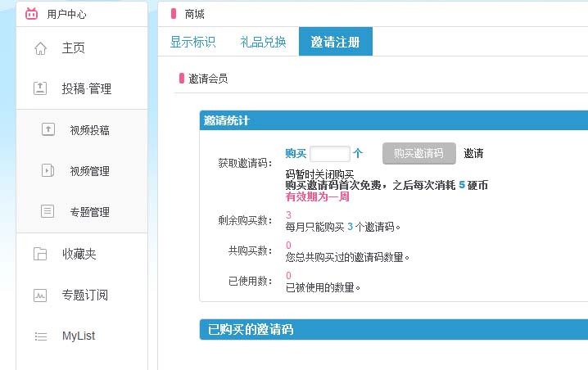The image size is (588, 370).
Task: Click the Bilibili TV logo icon
Action: click(32, 14)
